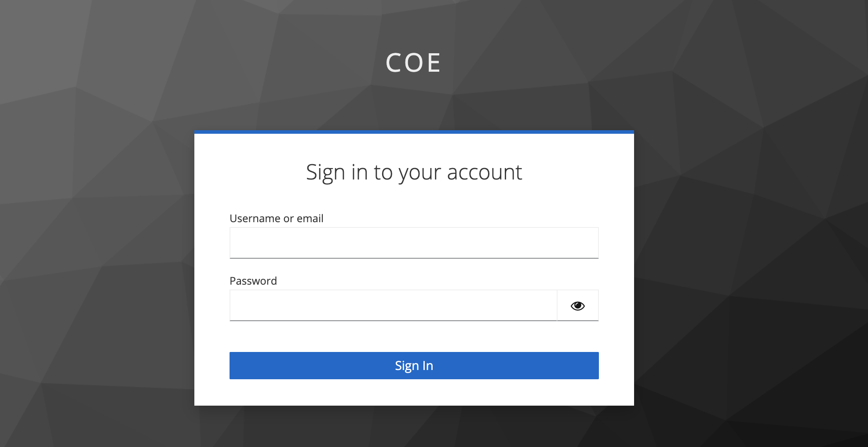Click the Username or email input field
The image size is (868, 447).
[x=414, y=243]
